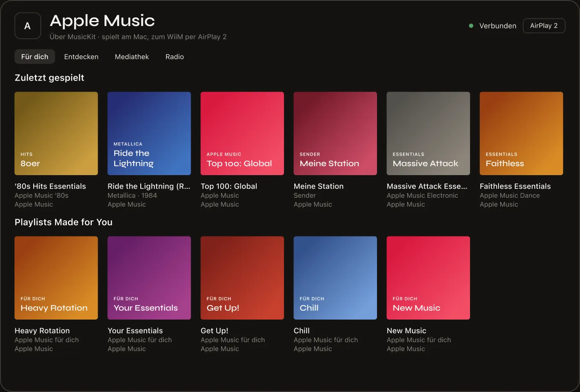Click 'Chill' title below its cover
This screenshot has width=580, height=392.
click(302, 331)
